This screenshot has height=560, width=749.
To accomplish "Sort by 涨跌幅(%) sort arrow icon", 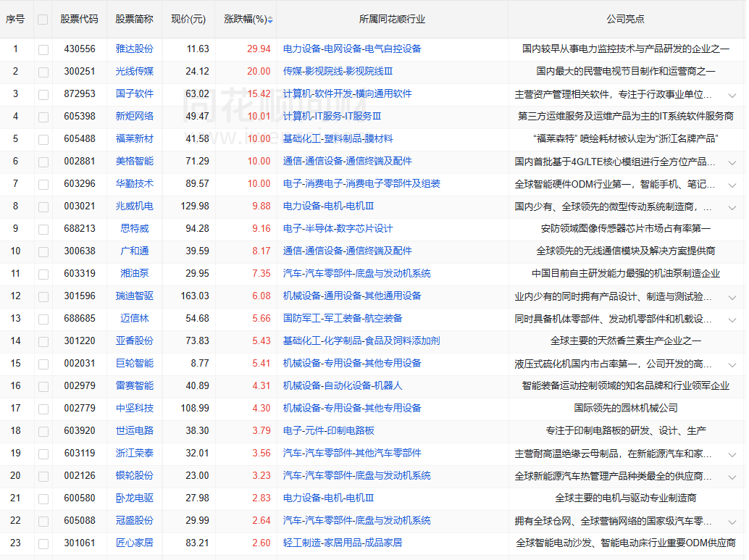I will pos(270,20).
